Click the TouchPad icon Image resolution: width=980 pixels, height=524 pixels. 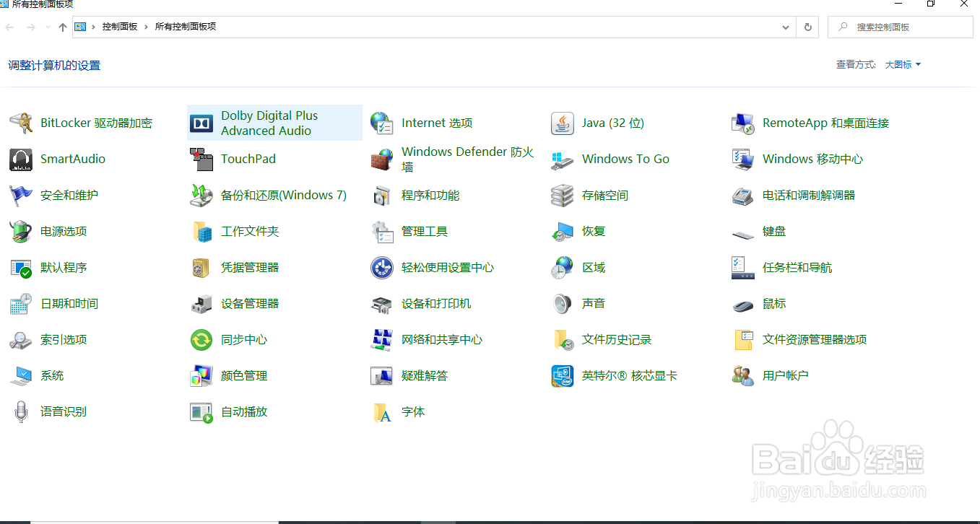tap(201, 160)
